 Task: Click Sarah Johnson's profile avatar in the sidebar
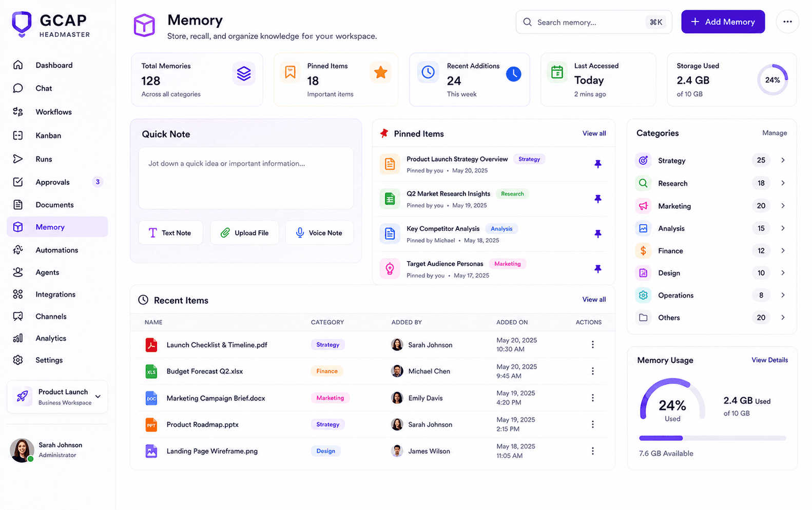pyautogui.click(x=22, y=450)
